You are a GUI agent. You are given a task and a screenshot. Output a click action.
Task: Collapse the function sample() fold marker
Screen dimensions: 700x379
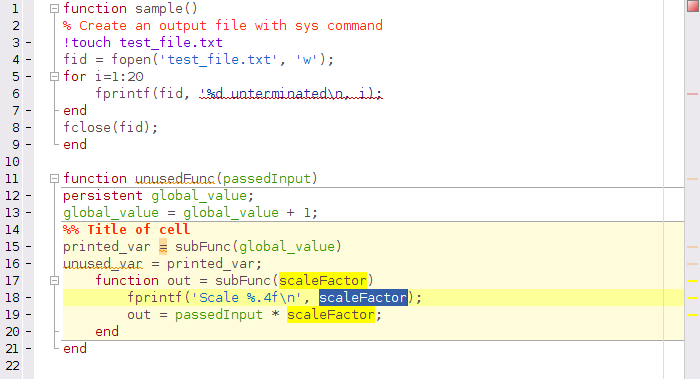coord(54,8)
